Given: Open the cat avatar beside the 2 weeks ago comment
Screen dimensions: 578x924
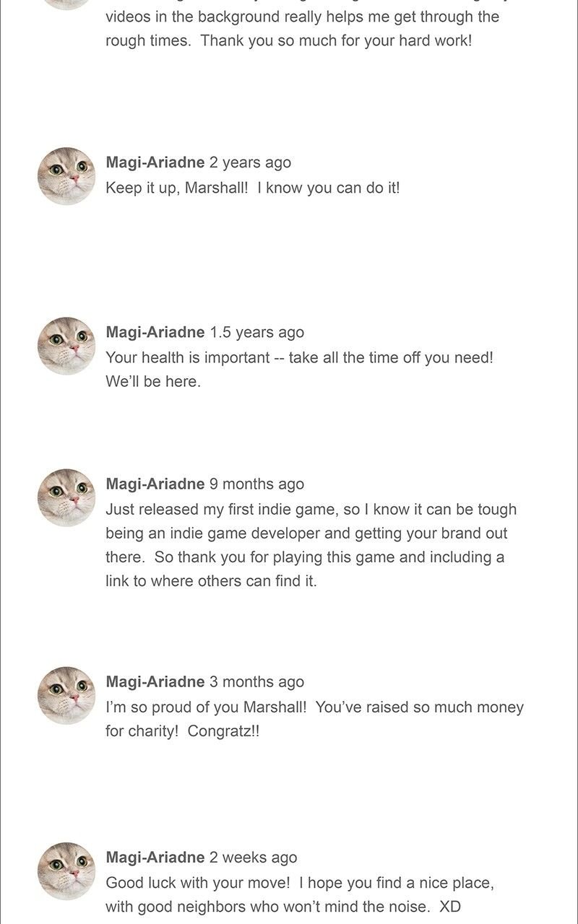Looking at the screenshot, I should (66, 871).
